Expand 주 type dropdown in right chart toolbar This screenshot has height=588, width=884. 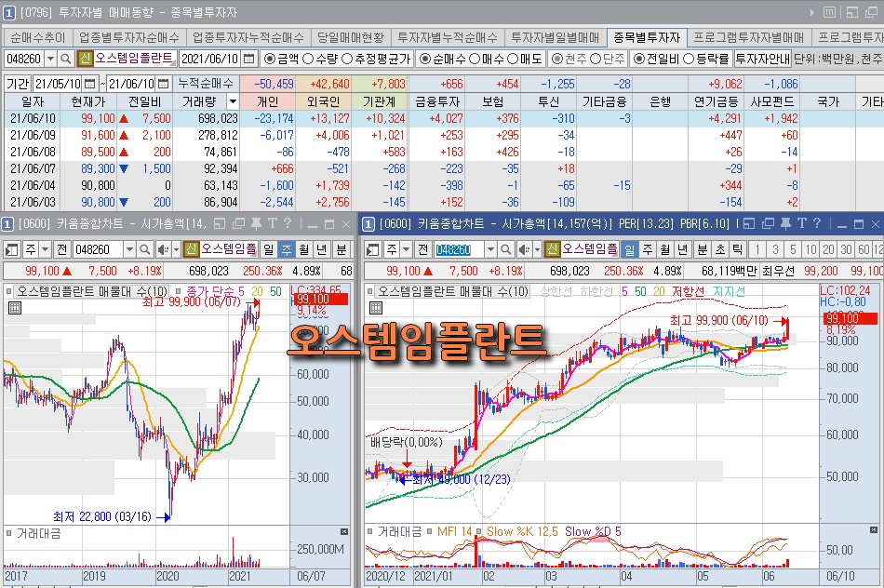tap(406, 249)
